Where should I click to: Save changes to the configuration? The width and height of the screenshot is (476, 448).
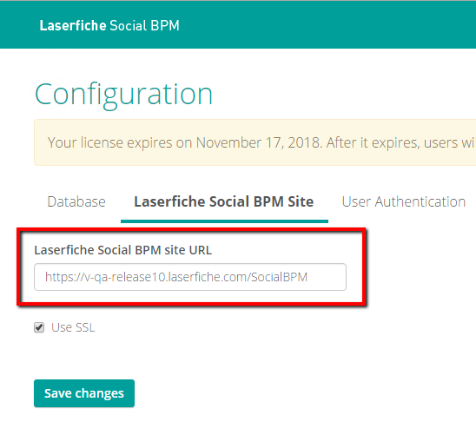[x=84, y=393]
